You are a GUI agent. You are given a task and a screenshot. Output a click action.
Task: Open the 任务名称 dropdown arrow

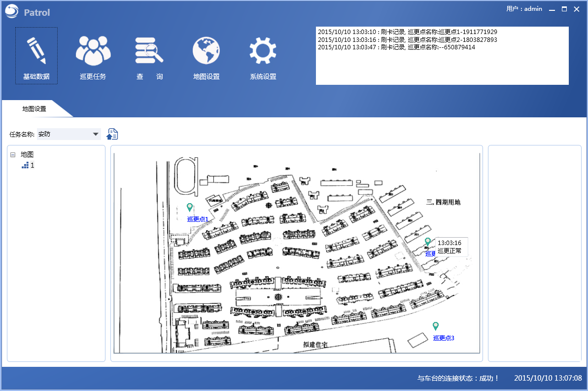tap(95, 134)
